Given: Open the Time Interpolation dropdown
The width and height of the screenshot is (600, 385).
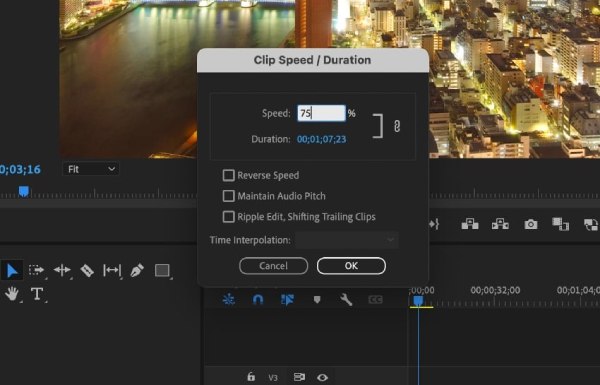Looking at the screenshot, I should 347,240.
